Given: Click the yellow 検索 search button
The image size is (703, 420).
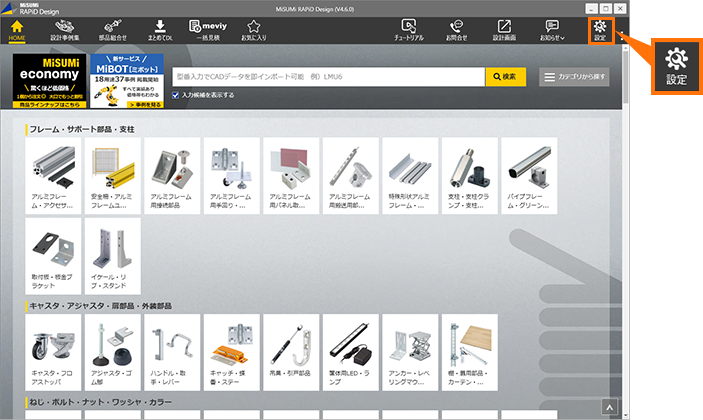Looking at the screenshot, I should coord(505,77).
